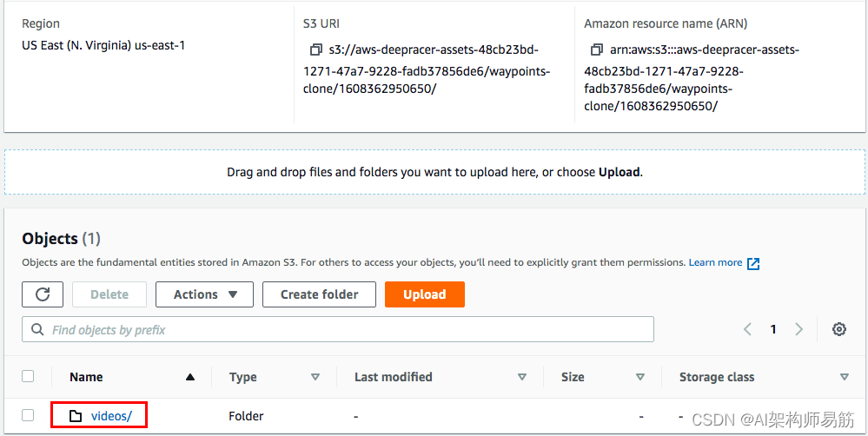Open table preferences gear icon
This screenshot has width=868, height=436.
[x=838, y=329]
